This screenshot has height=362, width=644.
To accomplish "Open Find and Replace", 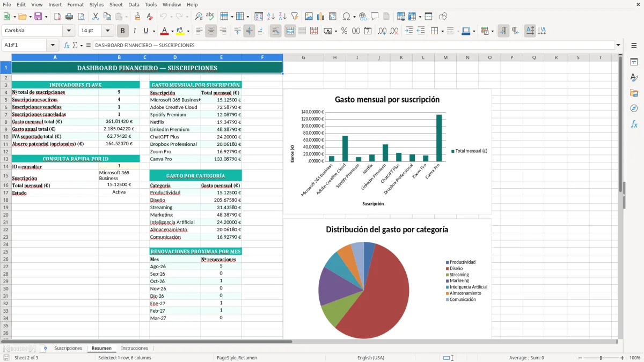I will [199, 17].
